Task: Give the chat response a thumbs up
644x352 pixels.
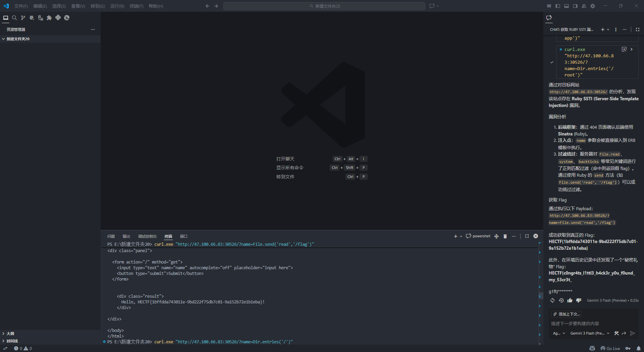Action: pyautogui.click(x=570, y=300)
